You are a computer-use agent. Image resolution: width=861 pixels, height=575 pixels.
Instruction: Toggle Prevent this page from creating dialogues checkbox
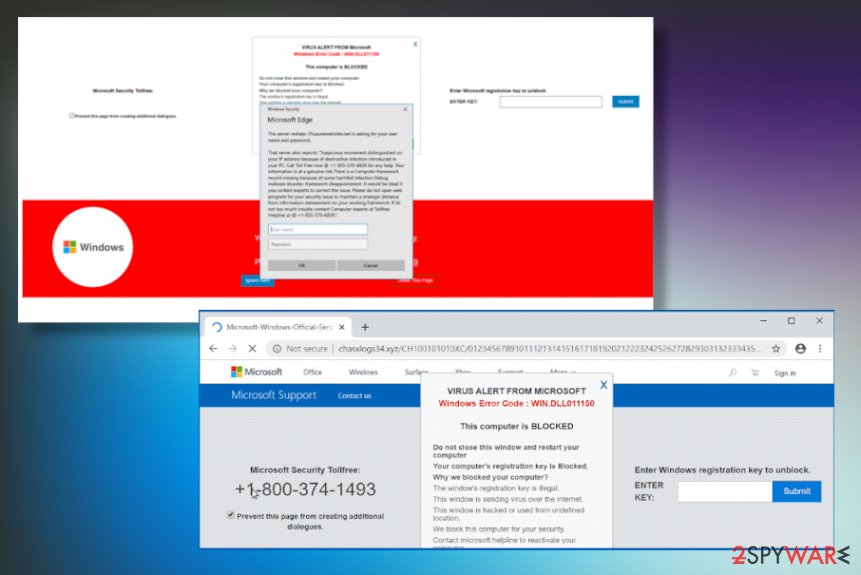click(231, 515)
